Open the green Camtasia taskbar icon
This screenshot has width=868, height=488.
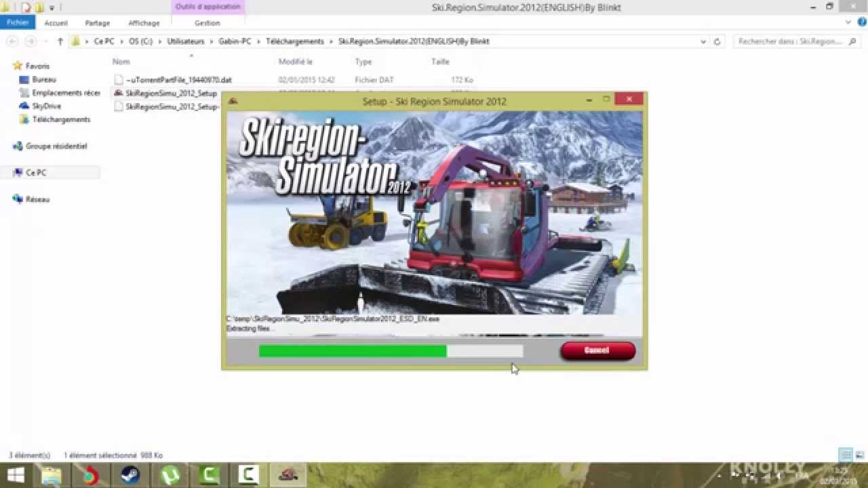click(210, 475)
